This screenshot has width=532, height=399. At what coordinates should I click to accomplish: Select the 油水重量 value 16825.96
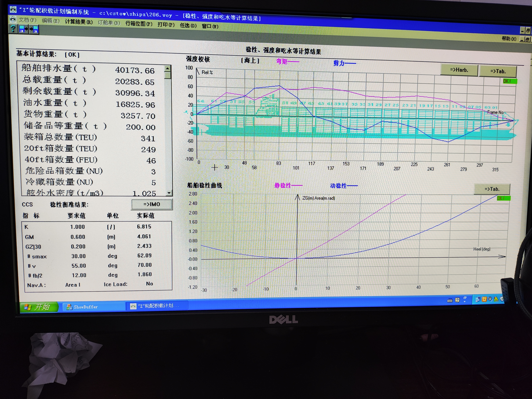click(135, 104)
